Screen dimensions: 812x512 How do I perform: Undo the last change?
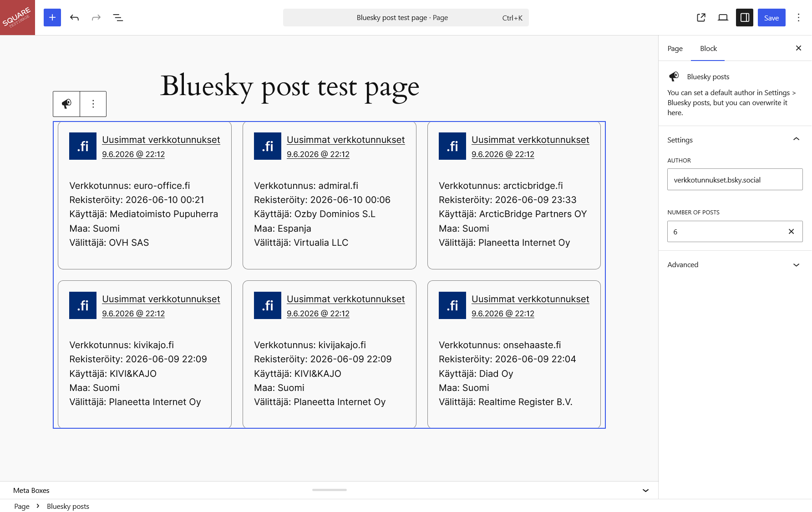74,18
